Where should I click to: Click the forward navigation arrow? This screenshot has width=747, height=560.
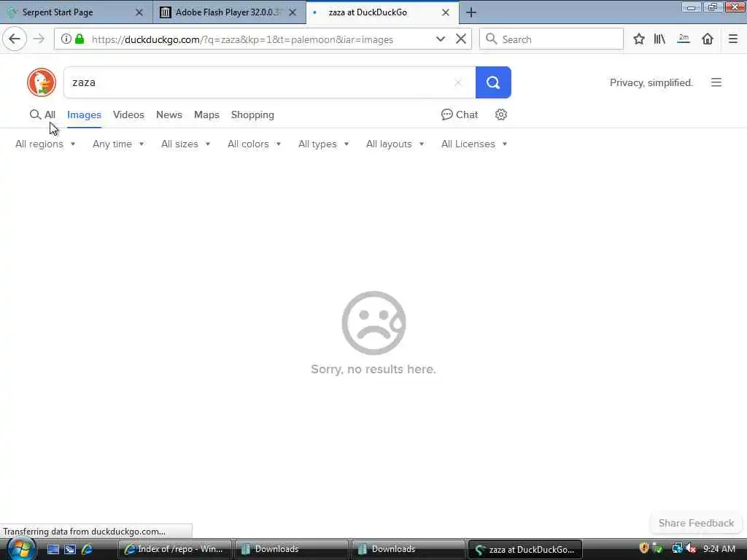39,39
